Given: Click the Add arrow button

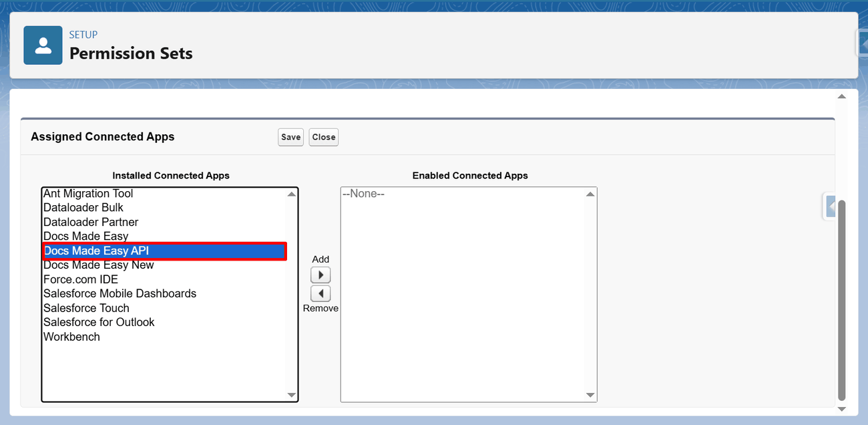Looking at the screenshot, I should pyautogui.click(x=320, y=275).
